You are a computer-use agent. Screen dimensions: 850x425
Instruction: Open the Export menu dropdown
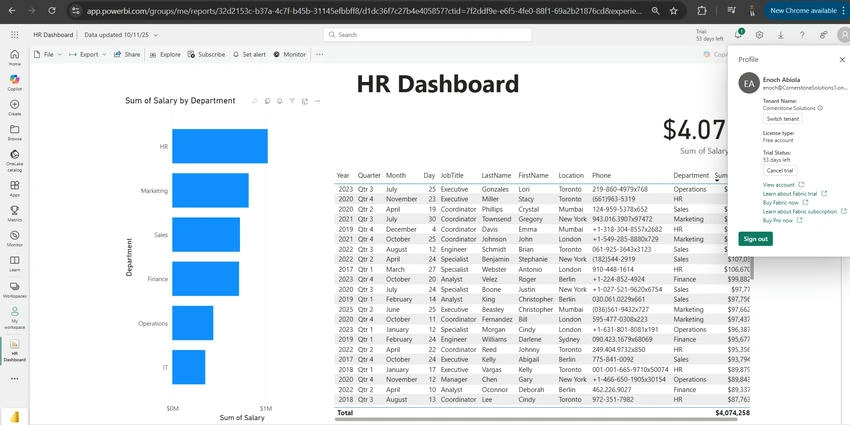[87, 54]
